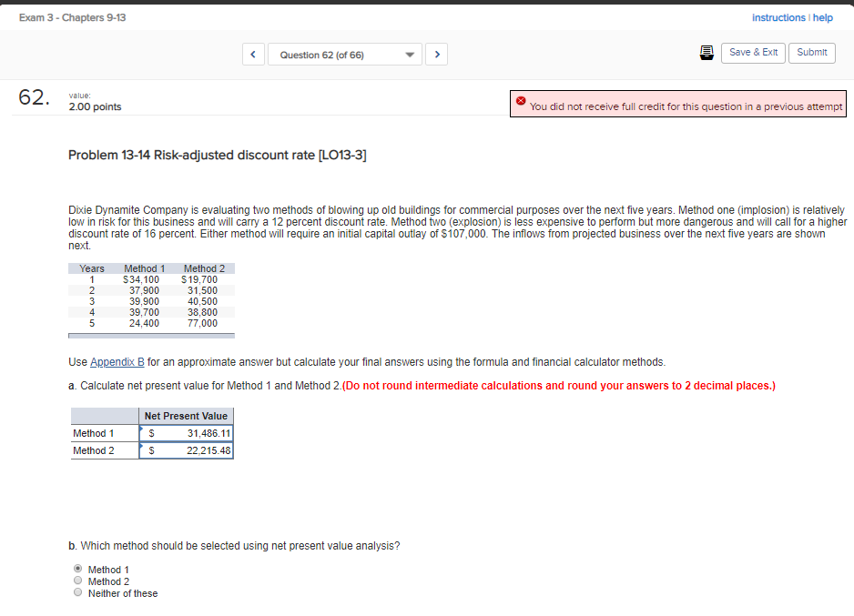854x616 pixels.
Task: Click the Years column header in the inflows table
Action: coord(91,268)
